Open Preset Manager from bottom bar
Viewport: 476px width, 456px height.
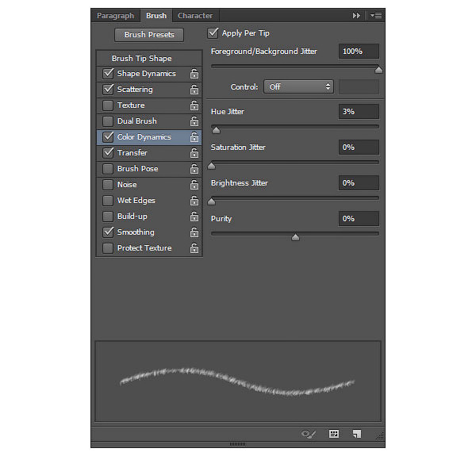pyautogui.click(x=334, y=434)
